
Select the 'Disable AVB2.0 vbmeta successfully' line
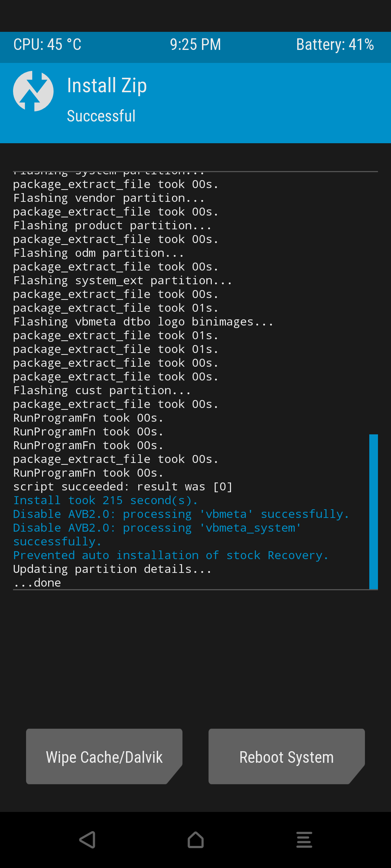[x=181, y=514]
